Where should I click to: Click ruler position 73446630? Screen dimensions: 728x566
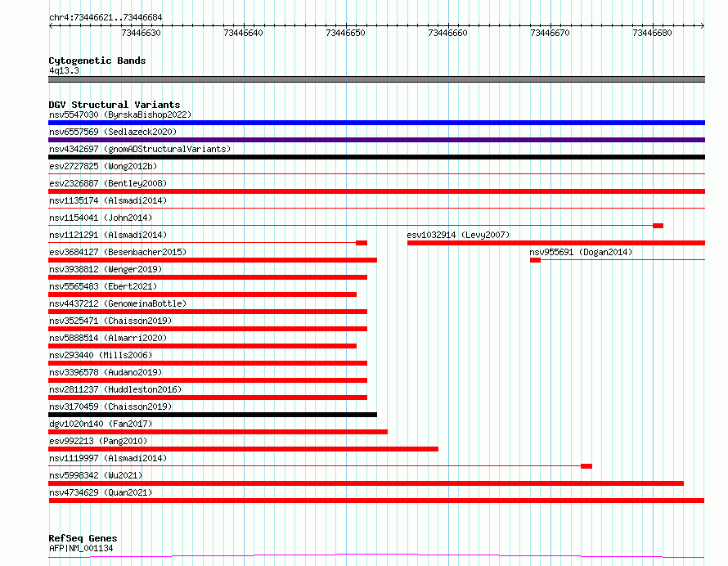142,33
